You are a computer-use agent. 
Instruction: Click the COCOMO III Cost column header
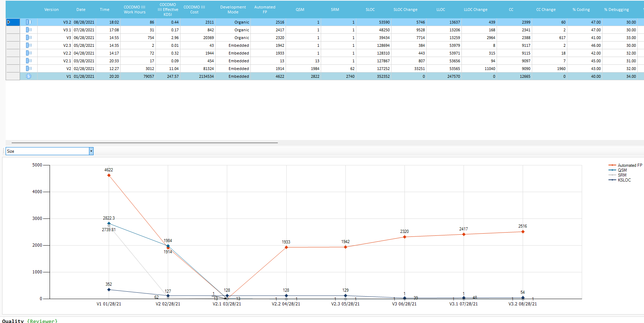point(194,9)
